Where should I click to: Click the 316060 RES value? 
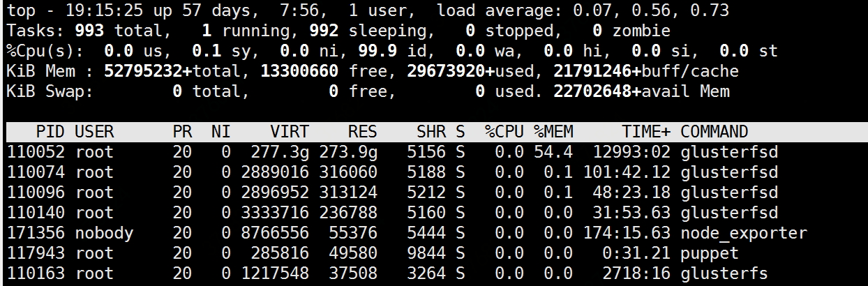348,172
